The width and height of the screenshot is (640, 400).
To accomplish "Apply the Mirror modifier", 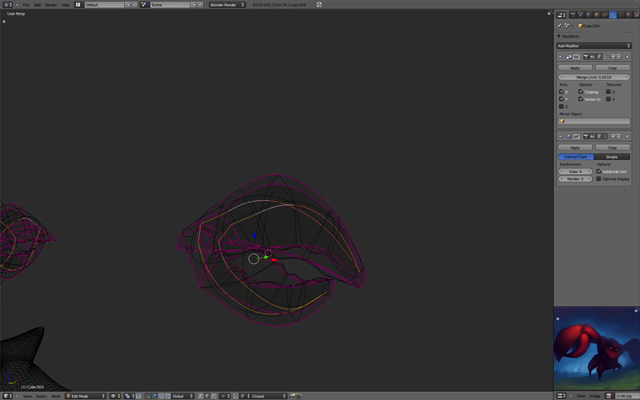I will pyautogui.click(x=575, y=67).
